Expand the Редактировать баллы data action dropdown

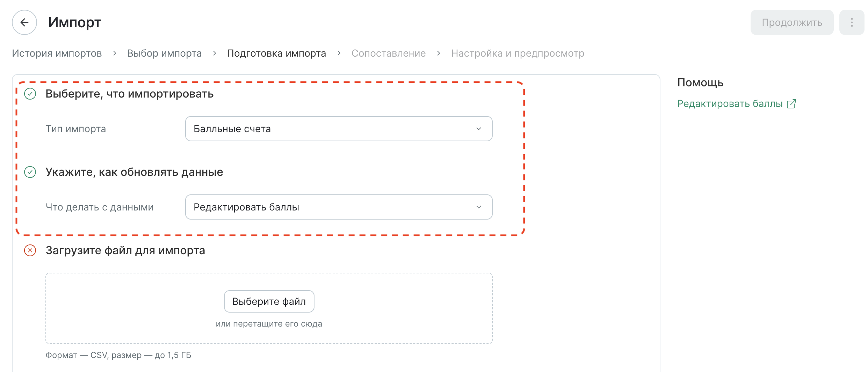pyautogui.click(x=339, y=207)
